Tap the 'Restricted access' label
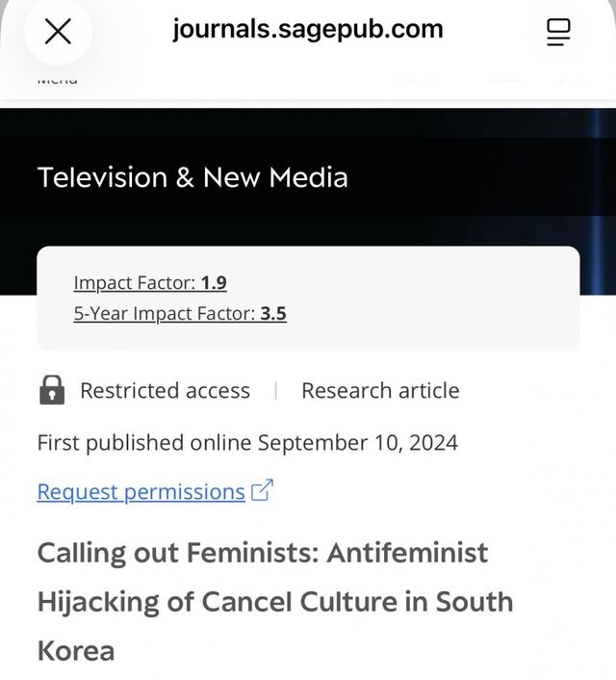Image resolution: width=616 pixels, height=680 pixels. (165, 390)
